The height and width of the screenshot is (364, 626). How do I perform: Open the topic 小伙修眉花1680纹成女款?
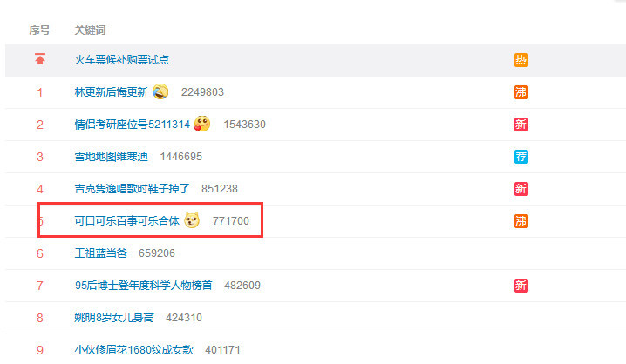(134, 350)
